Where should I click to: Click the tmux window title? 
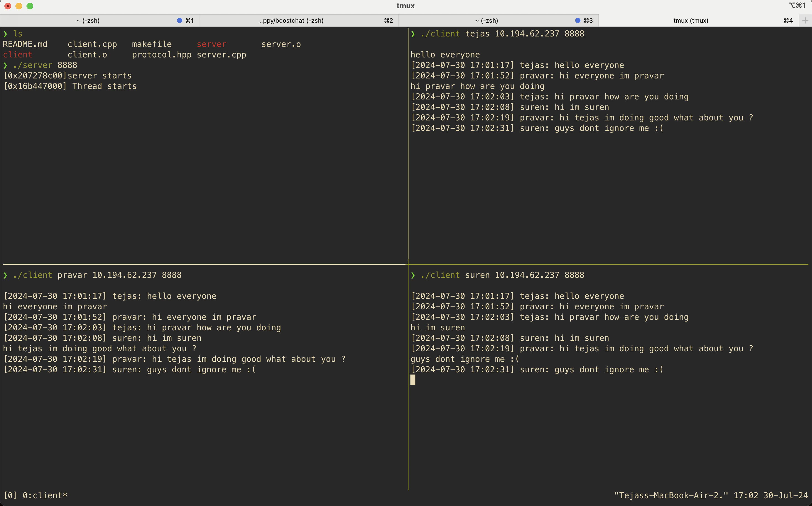click(405, 6)
